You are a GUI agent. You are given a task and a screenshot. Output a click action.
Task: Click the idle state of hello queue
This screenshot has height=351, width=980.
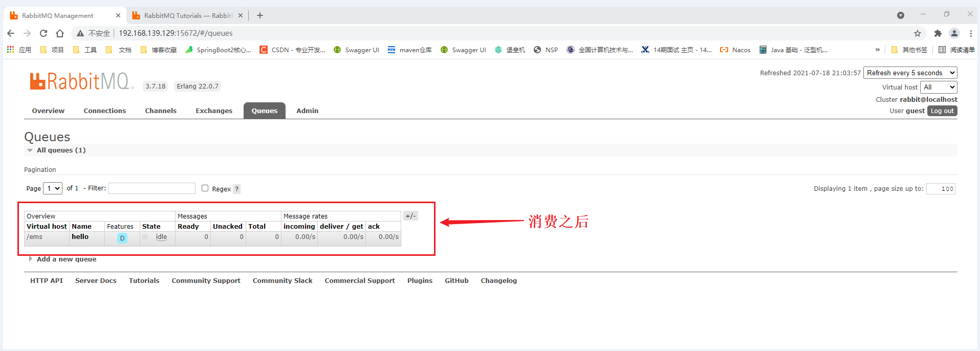(x=161, y=236)
